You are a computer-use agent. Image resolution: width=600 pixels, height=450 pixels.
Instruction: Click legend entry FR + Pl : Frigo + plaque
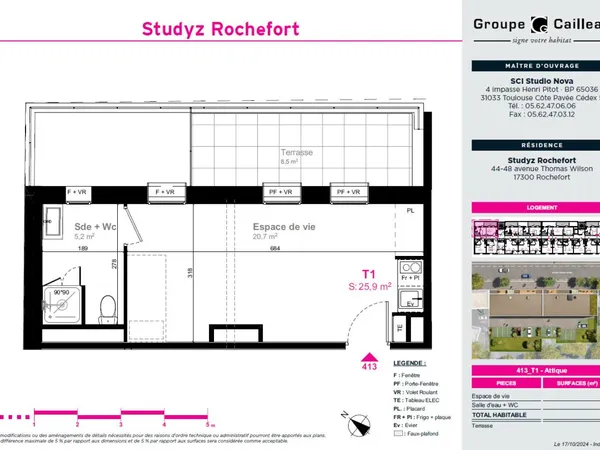pyautogui.click(x=422, y=417)
